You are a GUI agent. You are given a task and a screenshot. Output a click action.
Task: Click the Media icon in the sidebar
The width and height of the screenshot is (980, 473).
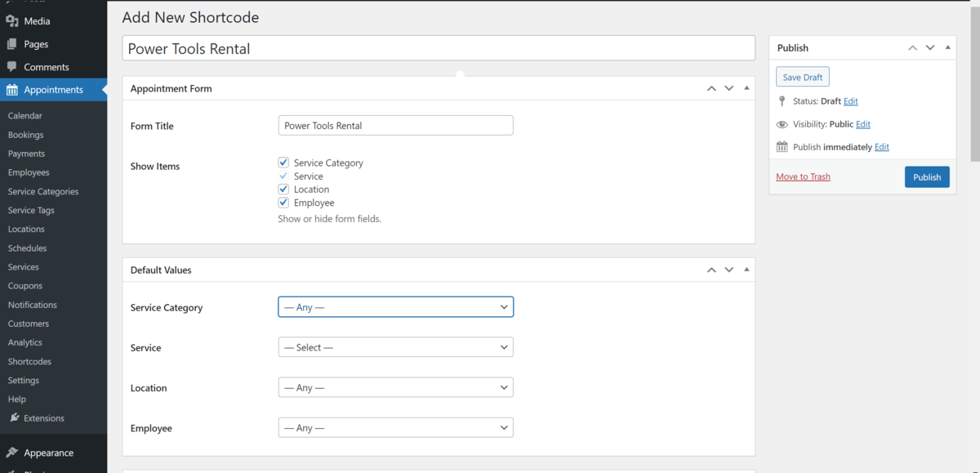[x=12, y=21]
